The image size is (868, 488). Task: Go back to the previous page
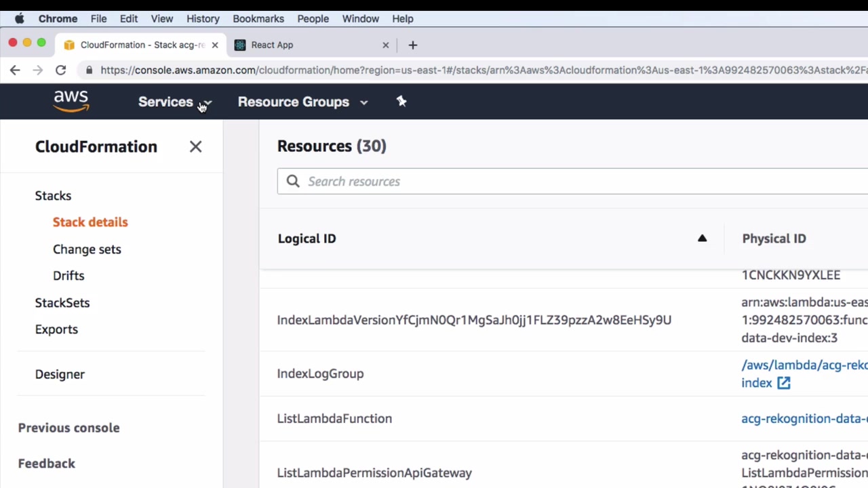(15, 70)
